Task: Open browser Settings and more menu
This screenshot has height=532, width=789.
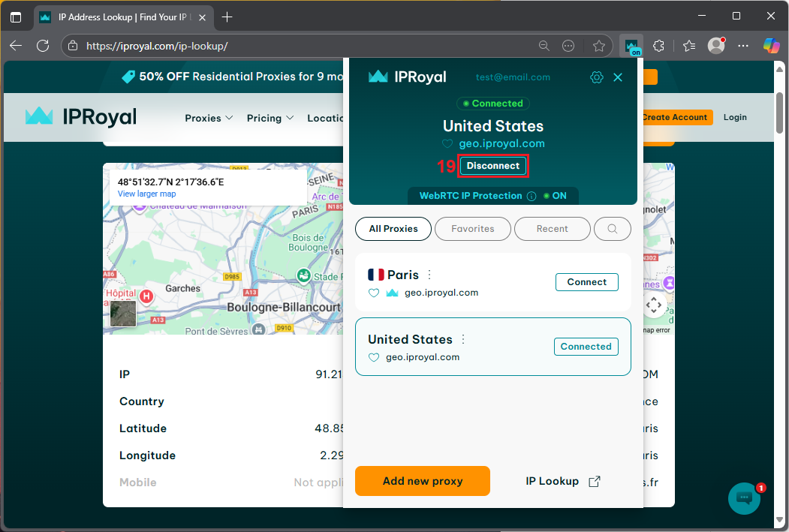Action: click(x=743, y=47)
